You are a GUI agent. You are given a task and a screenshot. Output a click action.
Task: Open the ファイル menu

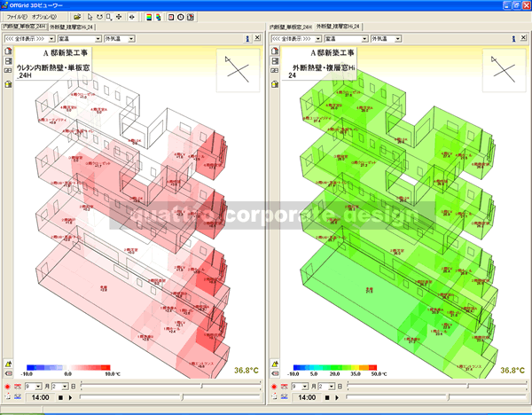pyautogui.click(x=17, y=17)
